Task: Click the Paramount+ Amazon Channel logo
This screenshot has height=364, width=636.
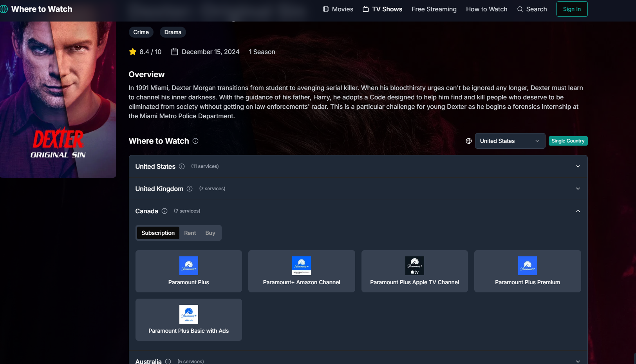Action: (x=302, y=266)
